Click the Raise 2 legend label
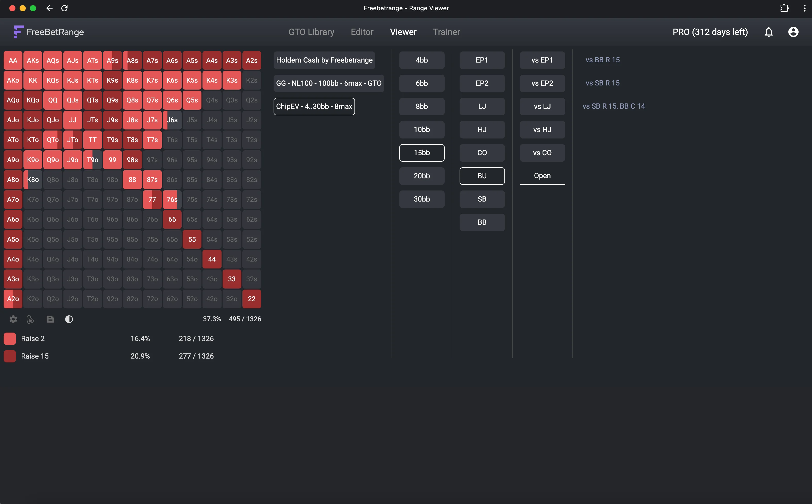 33,338
